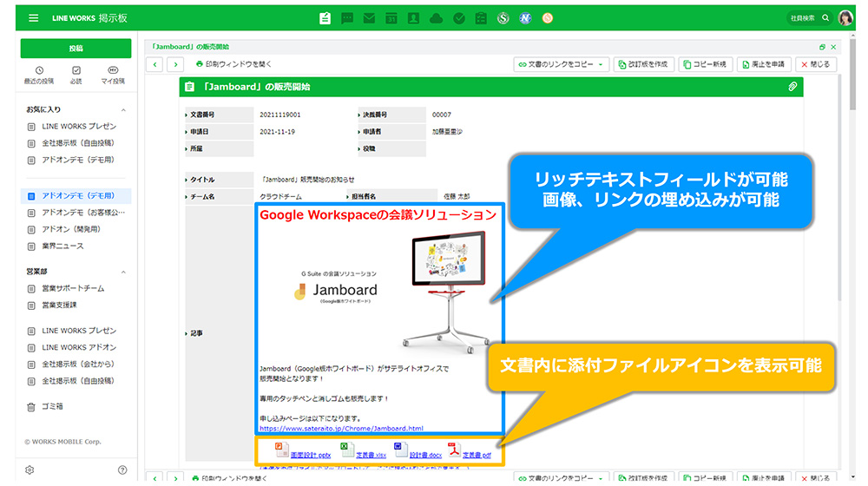Go to next document with top right arrow
The width and height of the screenshot is (868, 486).
point(175,65)
